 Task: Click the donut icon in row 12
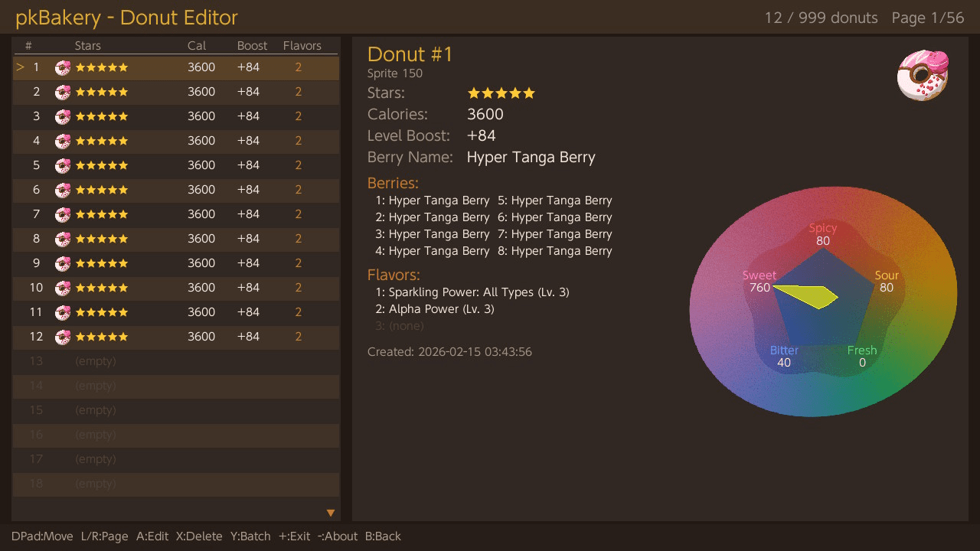click(63, 337)
